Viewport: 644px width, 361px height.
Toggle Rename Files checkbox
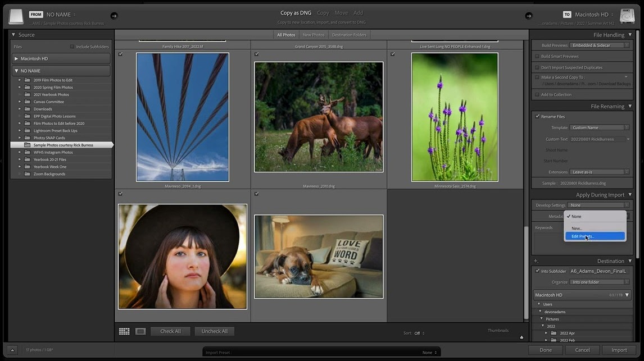coord(537,117)
